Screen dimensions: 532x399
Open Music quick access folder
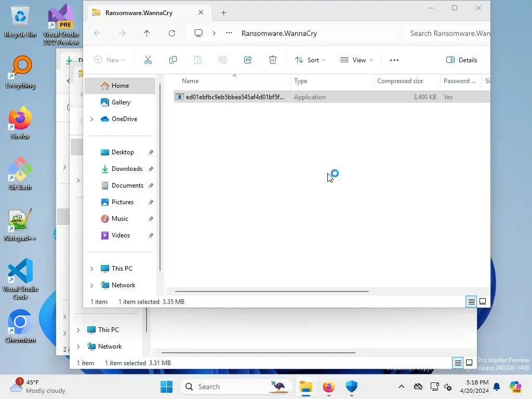[x=119, y=219]
